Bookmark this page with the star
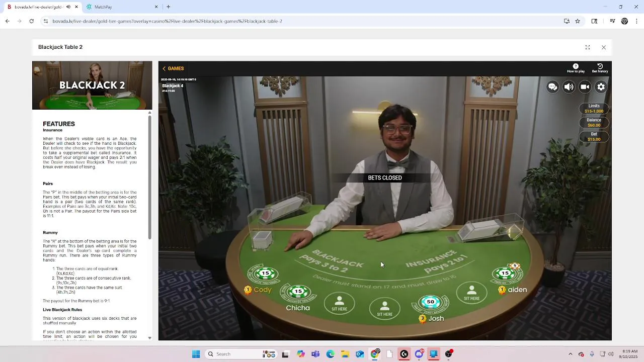 pyautogui.click(x=578, y=21)
